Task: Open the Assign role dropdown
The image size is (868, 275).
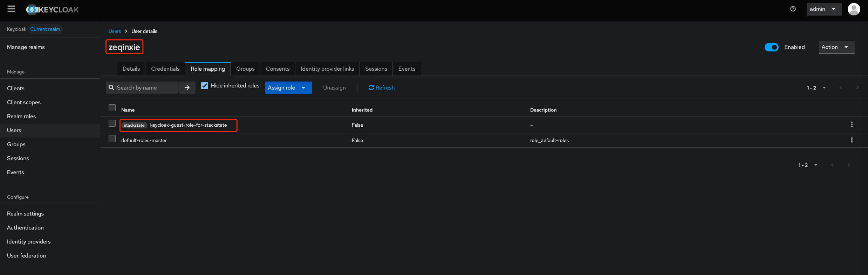Action: tap(288, 87)
